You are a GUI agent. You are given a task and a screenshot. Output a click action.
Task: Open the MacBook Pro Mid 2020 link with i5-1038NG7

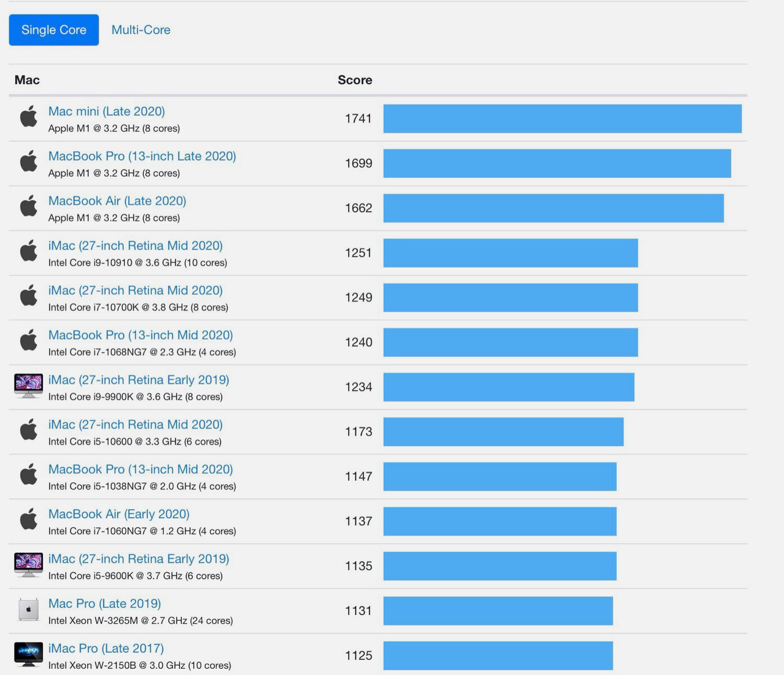pos(141,469)
